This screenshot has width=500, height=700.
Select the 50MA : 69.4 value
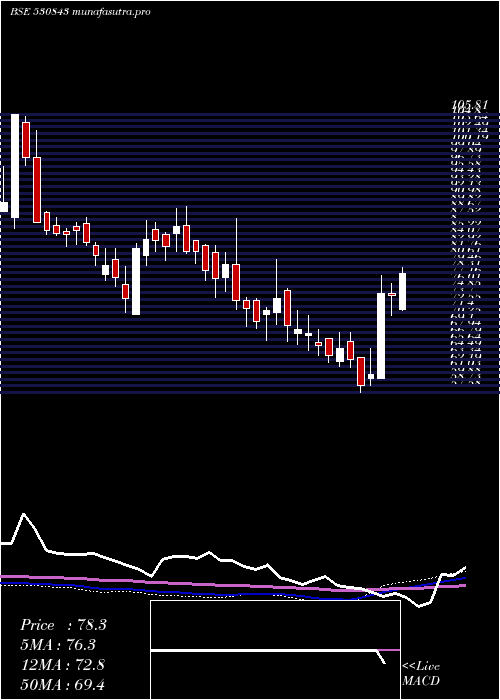(63, 684)
